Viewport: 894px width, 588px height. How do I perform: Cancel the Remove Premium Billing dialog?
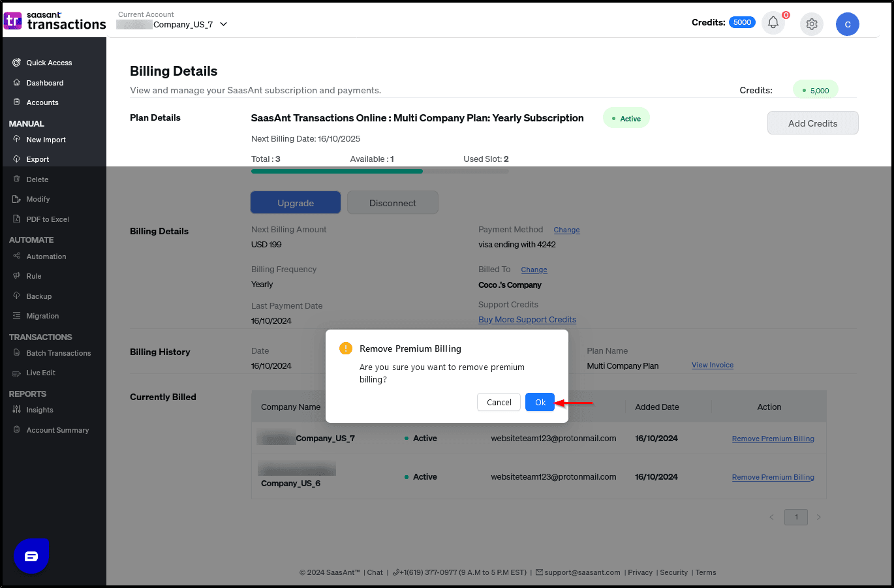(499, 402)
